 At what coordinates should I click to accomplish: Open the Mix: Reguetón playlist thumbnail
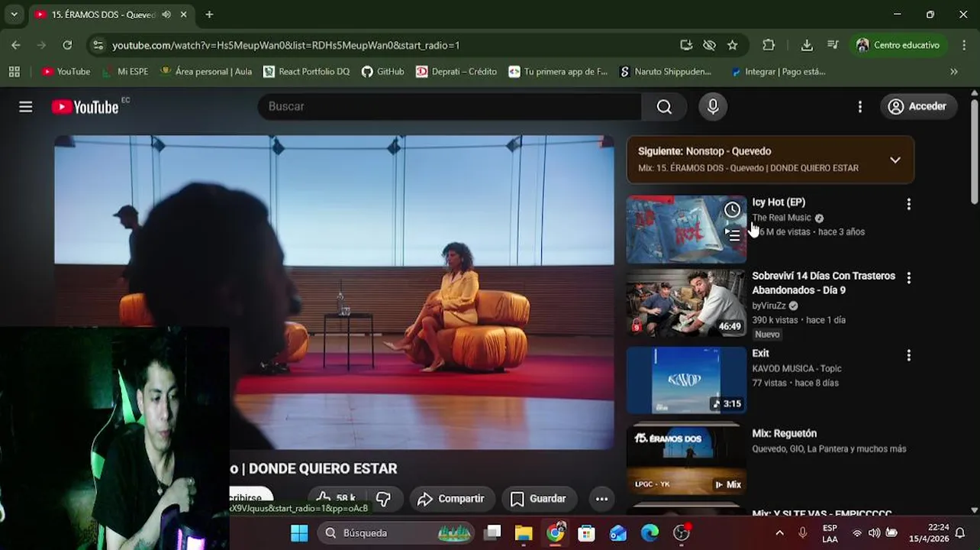point(686,461)
